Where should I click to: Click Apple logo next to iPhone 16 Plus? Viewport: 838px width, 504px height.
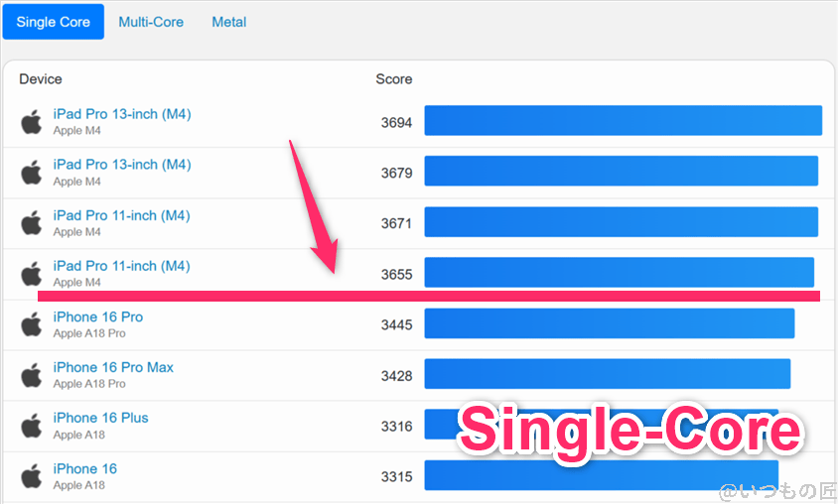(x=32, y=426)
